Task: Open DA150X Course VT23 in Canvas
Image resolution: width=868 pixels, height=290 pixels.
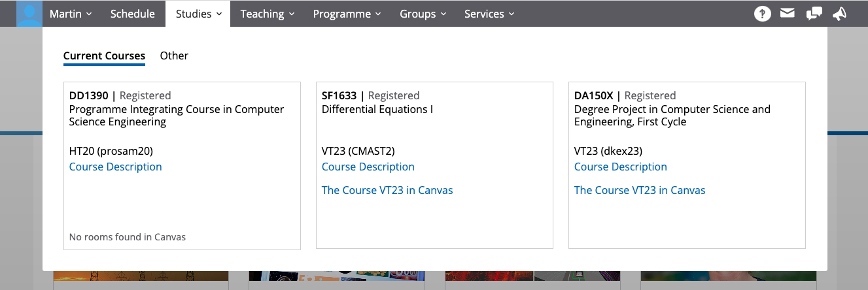Action: point(640,190)
